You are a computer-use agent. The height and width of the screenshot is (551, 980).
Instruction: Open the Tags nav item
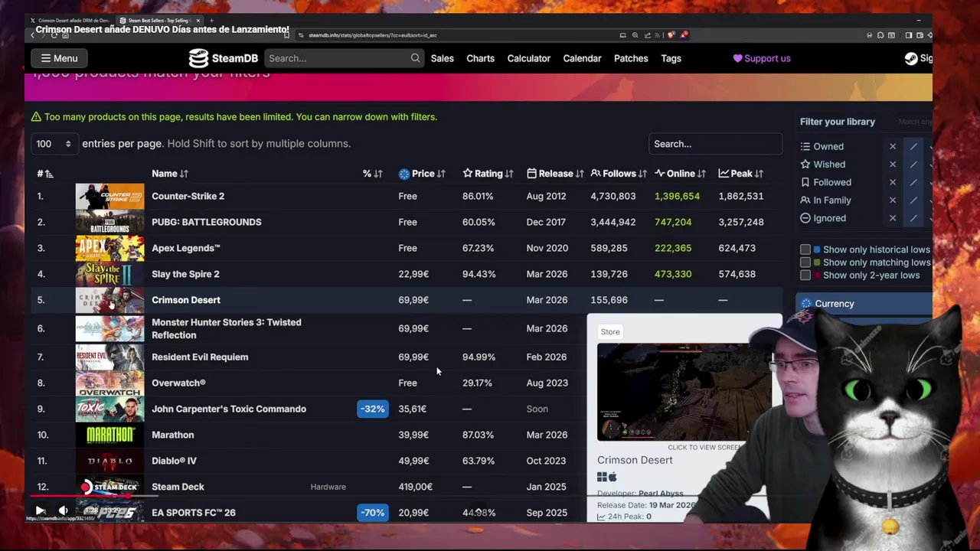click(671, 58)
